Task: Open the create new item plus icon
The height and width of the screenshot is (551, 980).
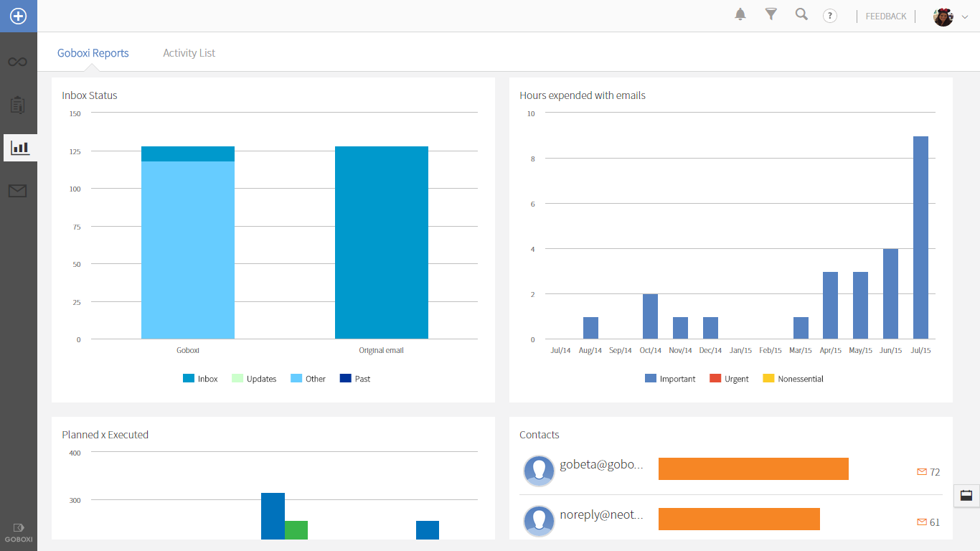Action: pos(17,16)
